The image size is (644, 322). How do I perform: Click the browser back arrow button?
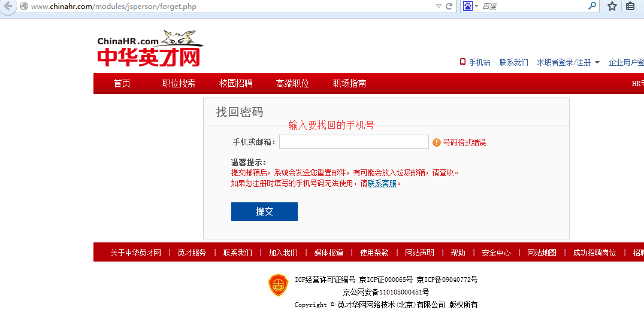coord(7,6)
